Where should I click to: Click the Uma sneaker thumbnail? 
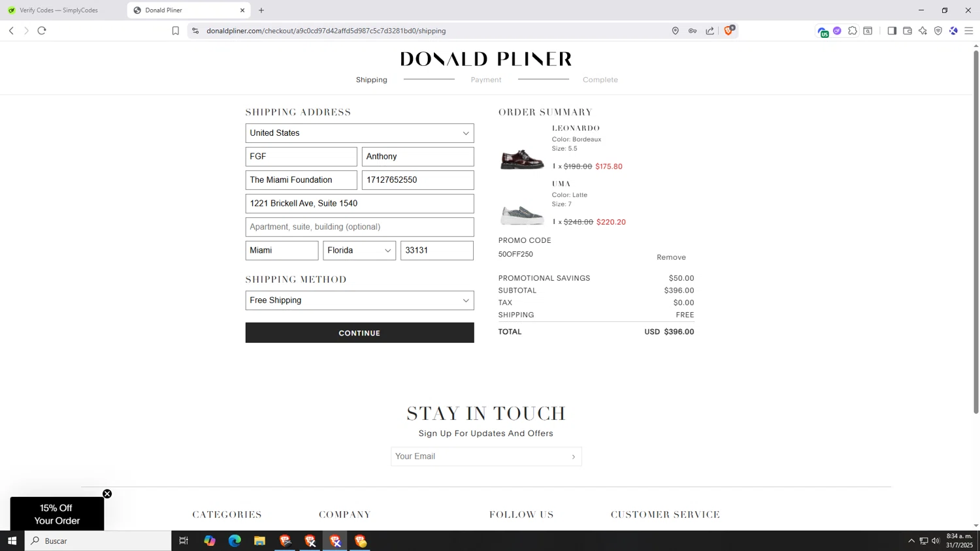[522, 214]
